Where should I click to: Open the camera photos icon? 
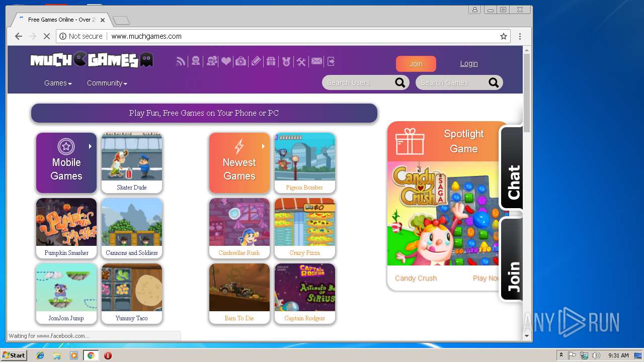tap(241, 61)
